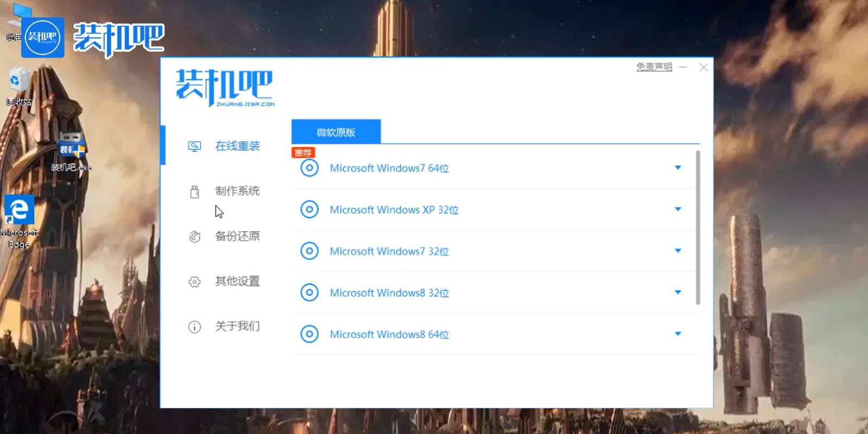Open the 备份还原 menu item

238,236
